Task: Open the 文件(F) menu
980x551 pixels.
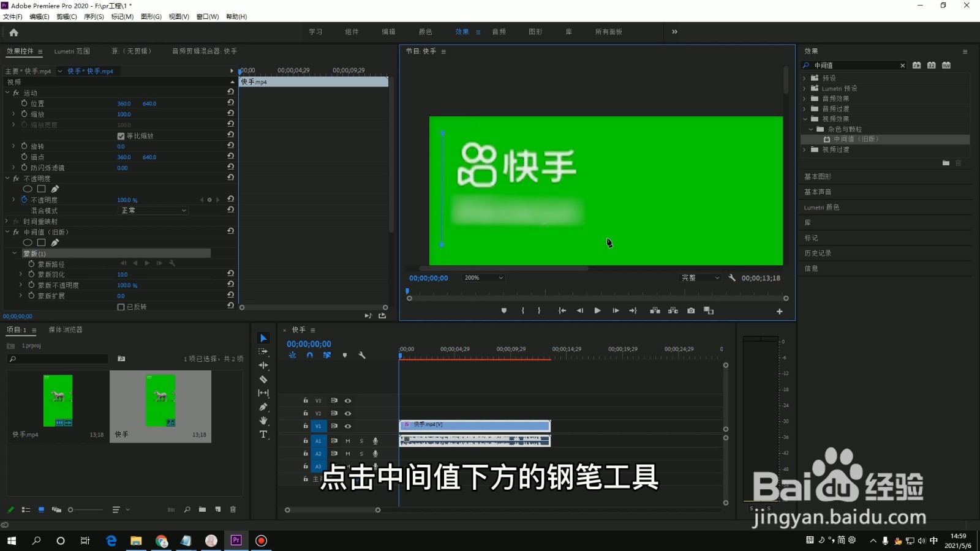Action: click(12, 17)
